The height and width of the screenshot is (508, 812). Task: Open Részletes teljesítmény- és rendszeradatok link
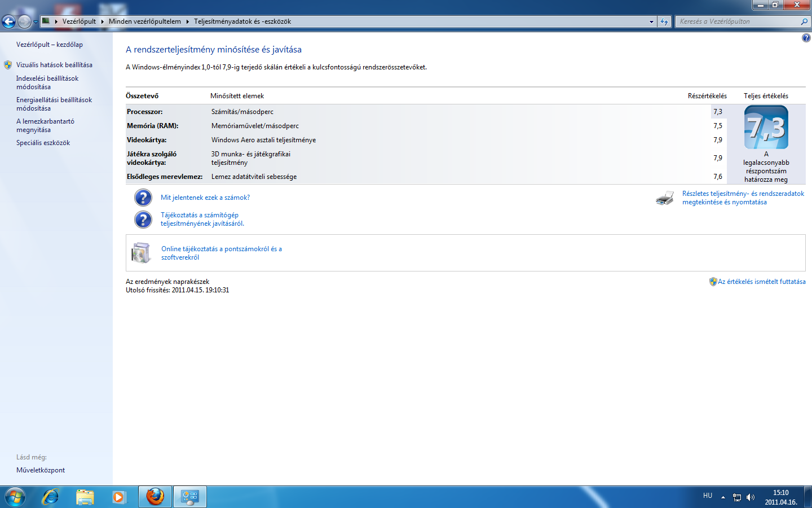pyautogui.click(x=743, y=198)
